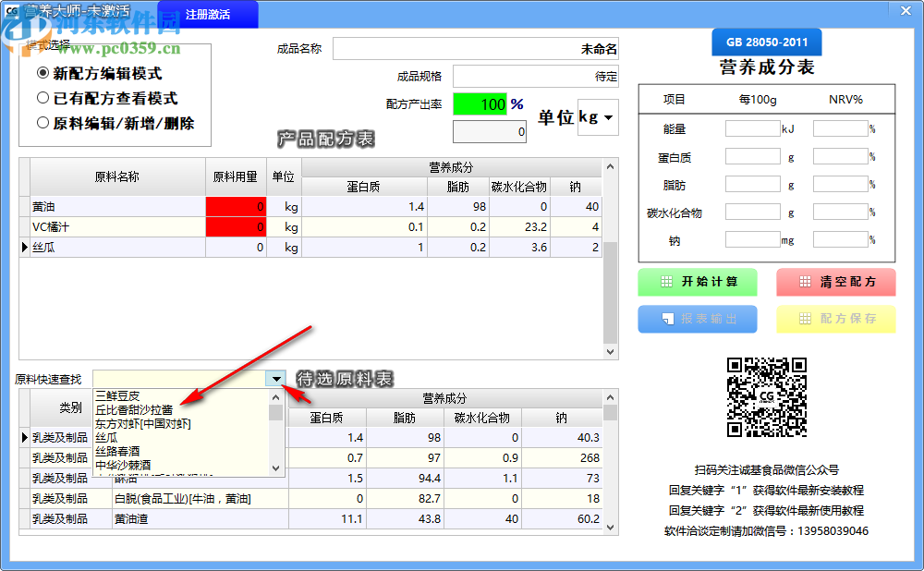This screenshot has width=924, height=571.
Task: Click row selector arrow of first 乳类及制品 row
Action: click(x=25, y=437)
